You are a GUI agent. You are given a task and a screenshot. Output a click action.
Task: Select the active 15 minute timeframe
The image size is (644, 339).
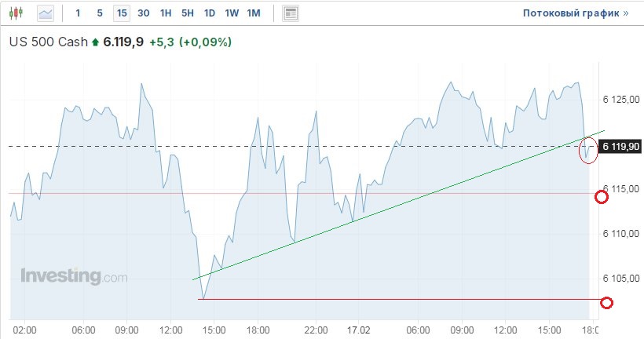121,13
